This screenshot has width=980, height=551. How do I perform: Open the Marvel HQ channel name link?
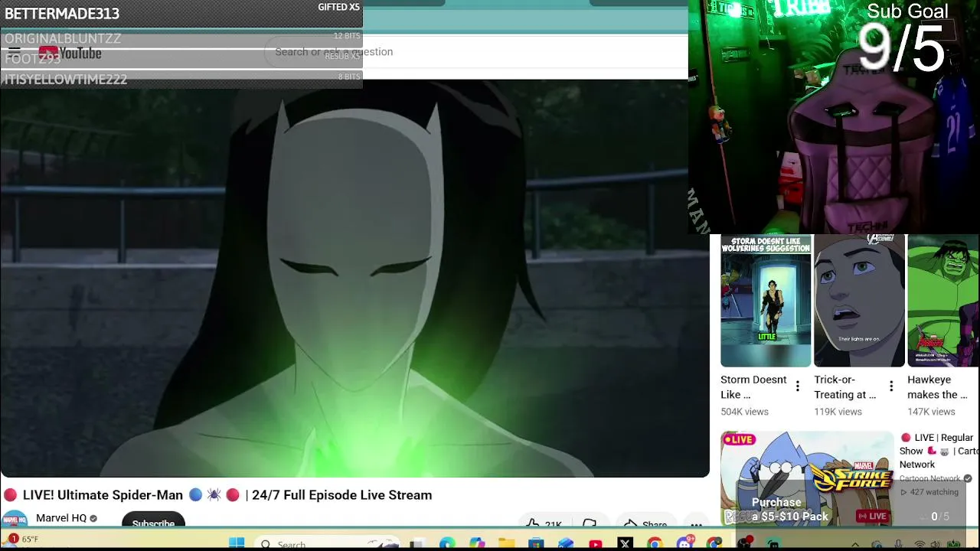click(x=61, y=518)
